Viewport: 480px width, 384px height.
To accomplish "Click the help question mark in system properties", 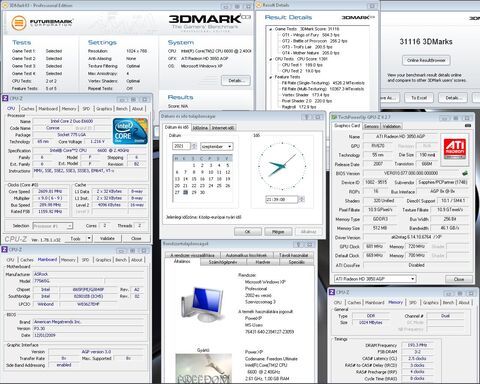I will [298, 244].
